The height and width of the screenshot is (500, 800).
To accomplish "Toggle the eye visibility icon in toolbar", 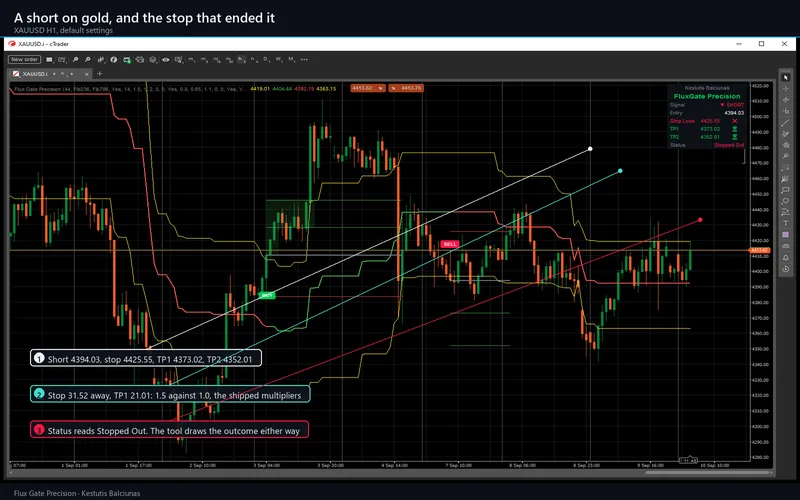I will pyautogui.click(x=166, y=59).
